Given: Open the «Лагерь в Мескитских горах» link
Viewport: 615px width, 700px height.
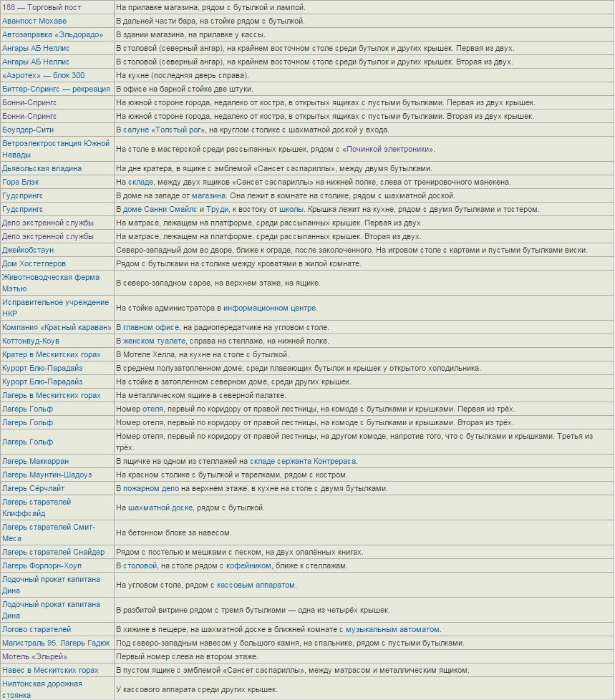Looking at the screenshot, I should [52, 396].
